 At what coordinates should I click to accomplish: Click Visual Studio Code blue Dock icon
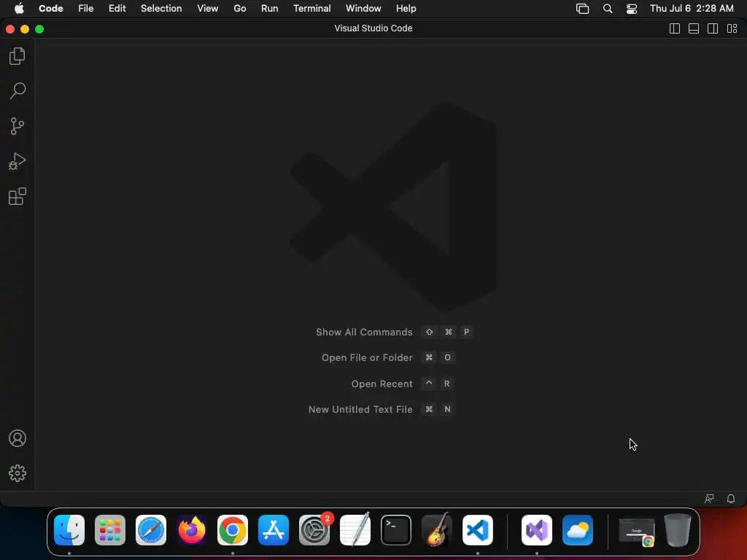478,530
